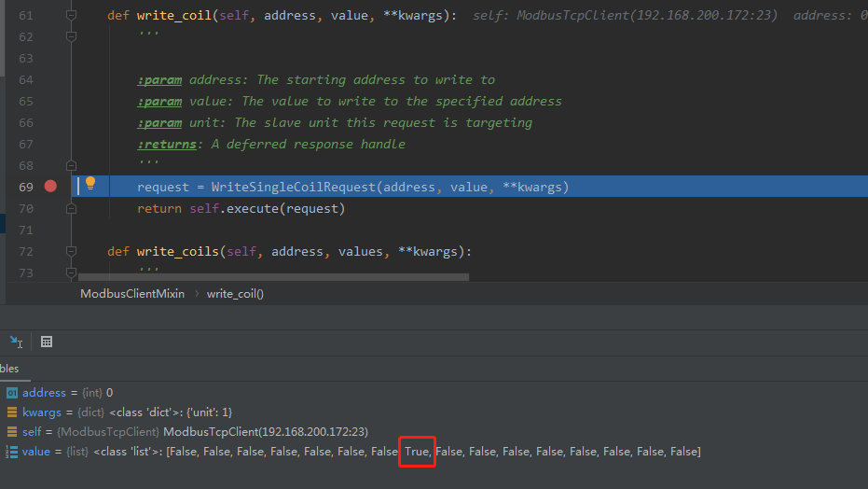This screenshot has width=868, height=489.
Task: Toggle the fold marker at line 73
Action: click(71, 272)
